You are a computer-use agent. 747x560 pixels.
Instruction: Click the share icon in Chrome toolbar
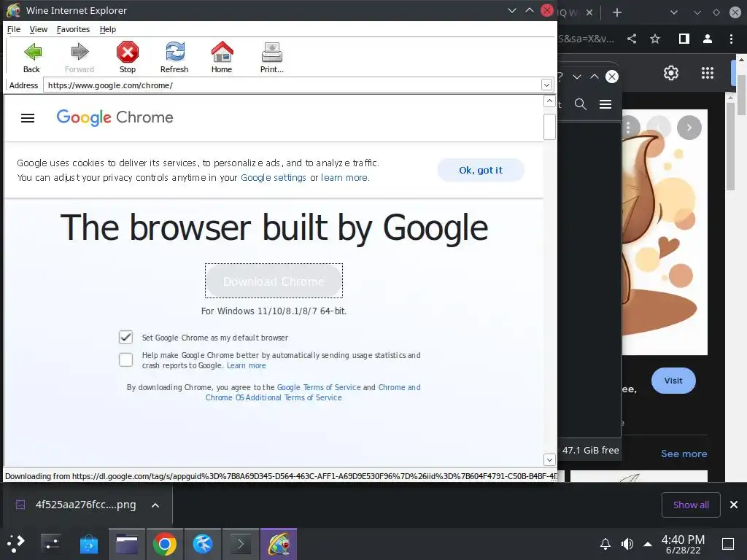pyautogui.click(x=632, y=39)
